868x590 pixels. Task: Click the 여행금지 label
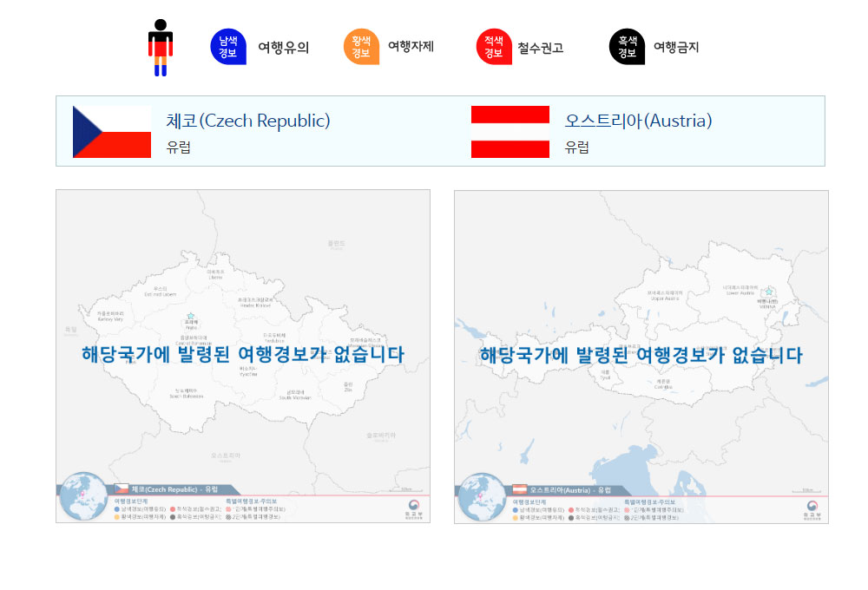676,47
